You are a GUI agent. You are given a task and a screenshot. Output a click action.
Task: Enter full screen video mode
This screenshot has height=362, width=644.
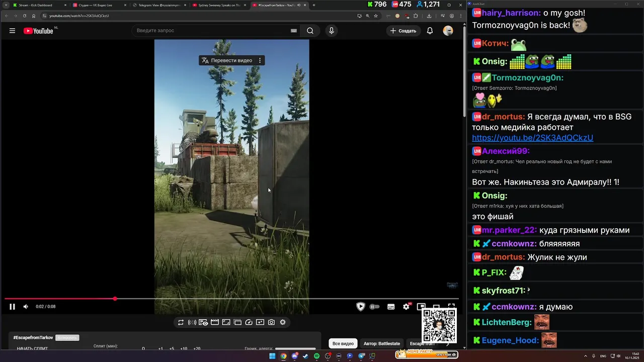(x=451, y=307)
